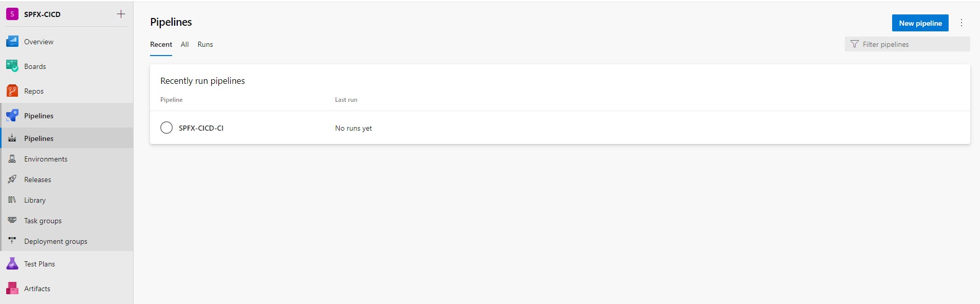The width and height of the screenshot is (980, 304).
Task: Click the New pipeline button
Action: pos(920,23)
